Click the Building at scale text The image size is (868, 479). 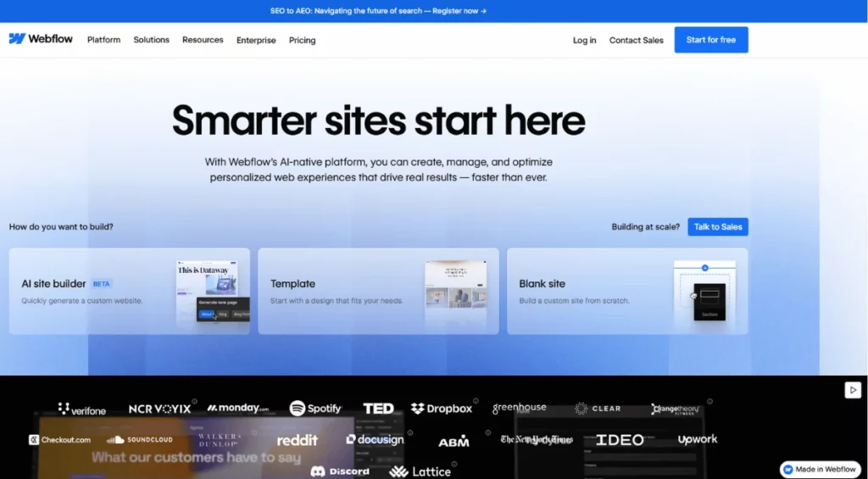pyautogui.click(x=645, y=226)
